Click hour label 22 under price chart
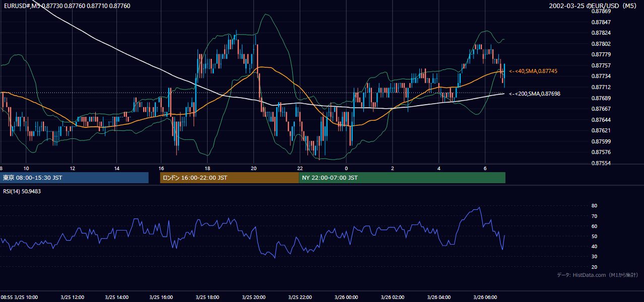The width and height of the screenshot is (644, 302). point(300,168)
